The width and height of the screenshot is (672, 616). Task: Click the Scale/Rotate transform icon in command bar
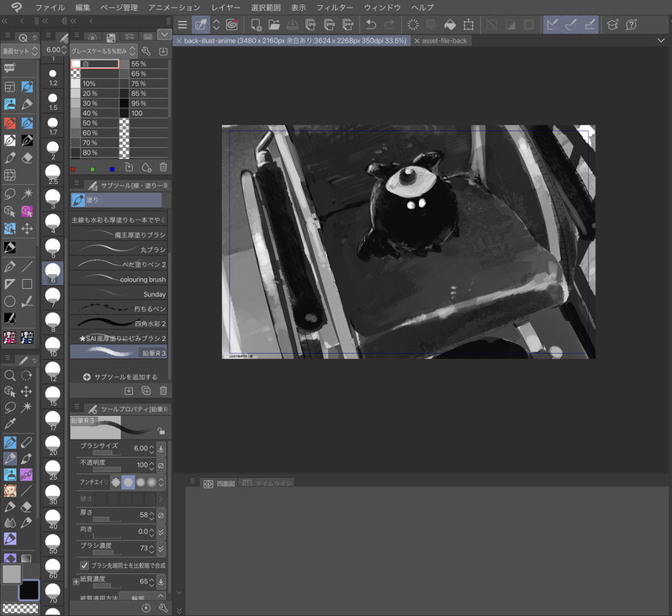point(468,25)
